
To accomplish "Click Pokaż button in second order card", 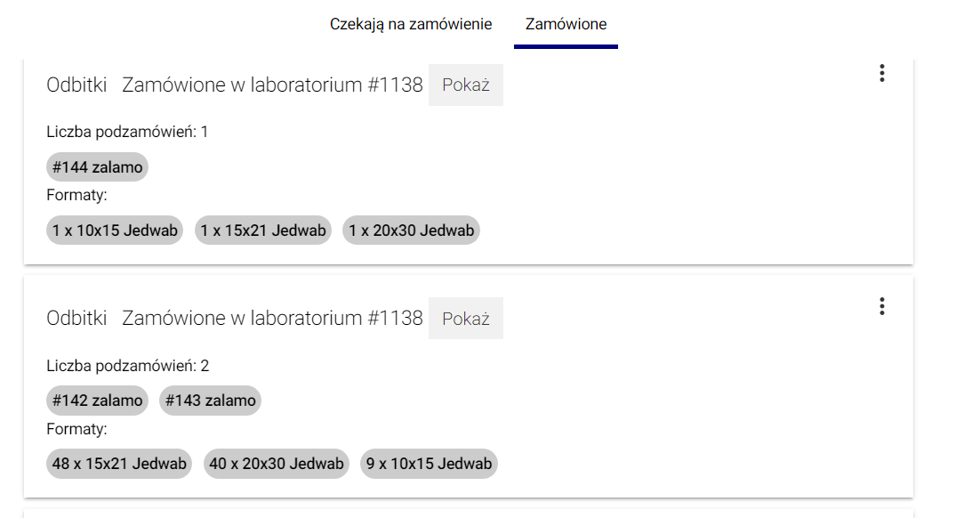I will coord(466,319).
